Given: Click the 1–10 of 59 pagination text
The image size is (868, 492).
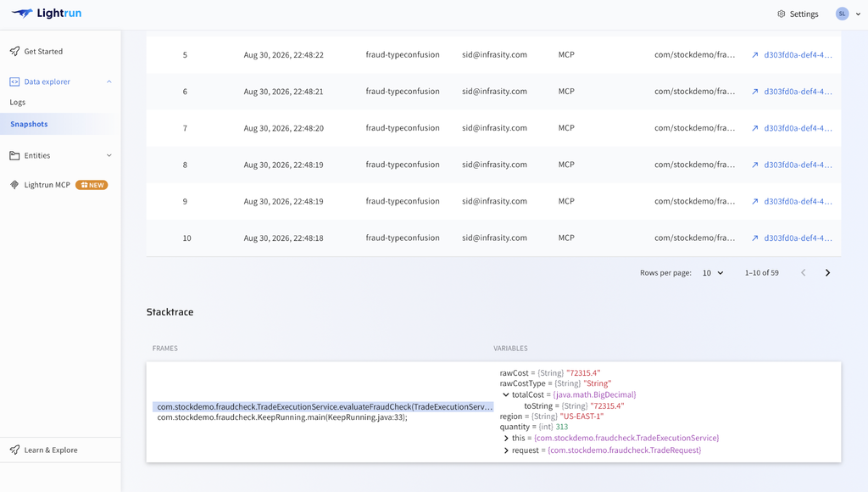Looking at the screenshot, I should click(x=762, y=272).
